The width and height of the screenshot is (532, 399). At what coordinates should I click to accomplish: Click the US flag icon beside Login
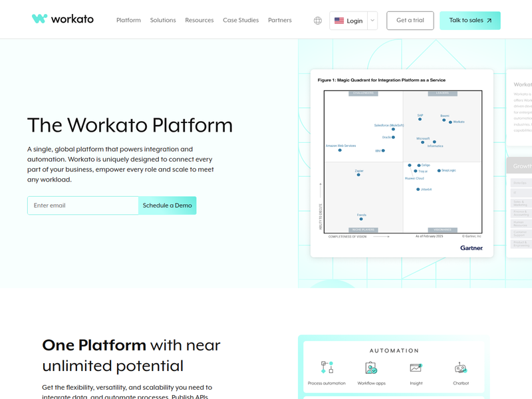click(339, 21)
